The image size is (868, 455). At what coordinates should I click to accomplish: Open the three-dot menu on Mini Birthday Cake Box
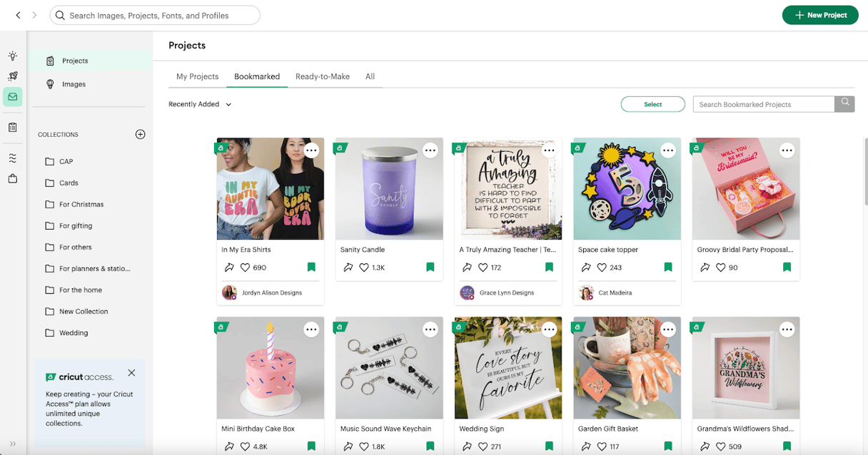click(311, 329)
